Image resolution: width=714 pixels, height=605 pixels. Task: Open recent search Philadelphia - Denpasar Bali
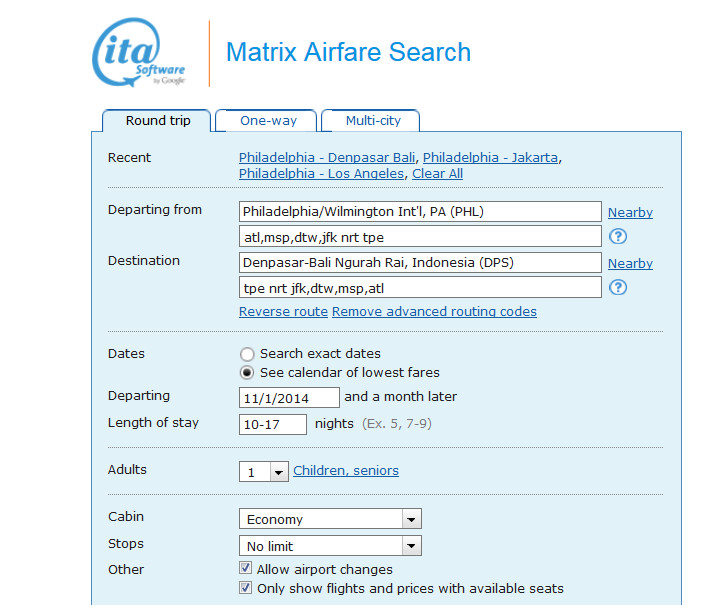coord(327,158)
